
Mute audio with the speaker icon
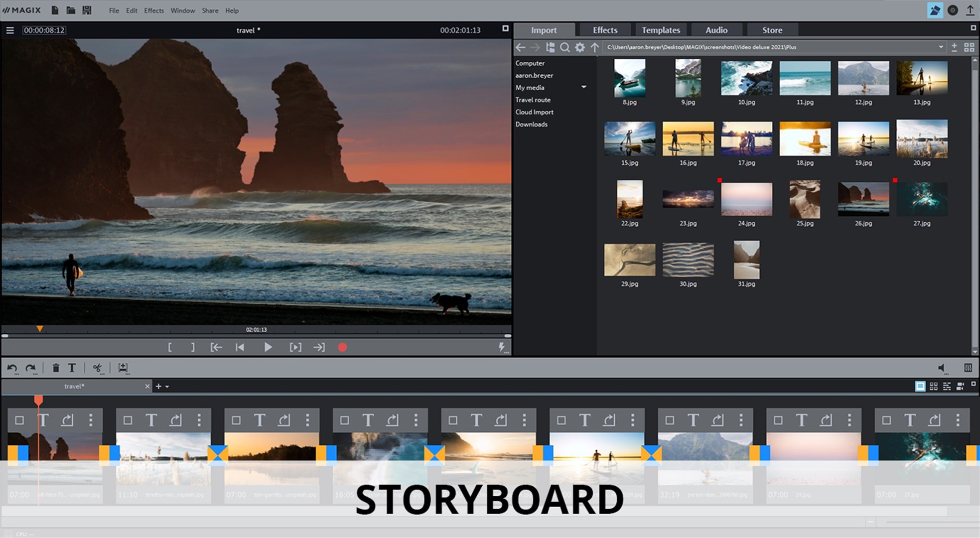pyautogui.click(x=942, y=368)
